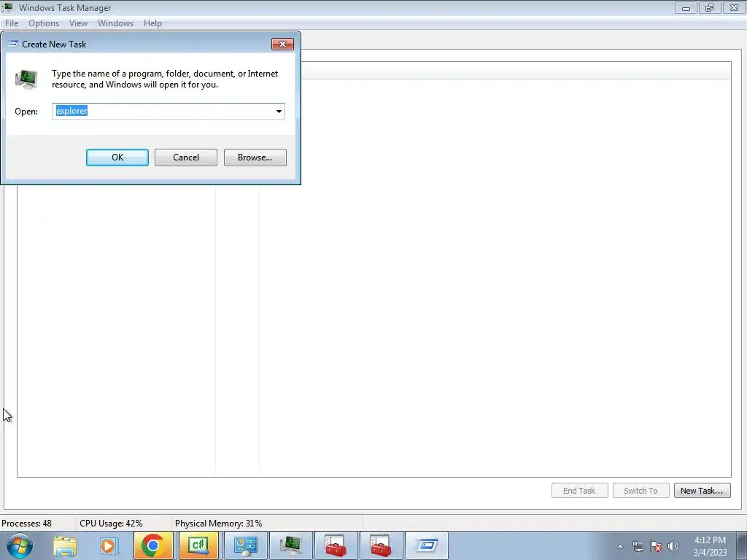Open the Help menu
747x560 pixels.
pyautogui.click(x=152, y=23)
